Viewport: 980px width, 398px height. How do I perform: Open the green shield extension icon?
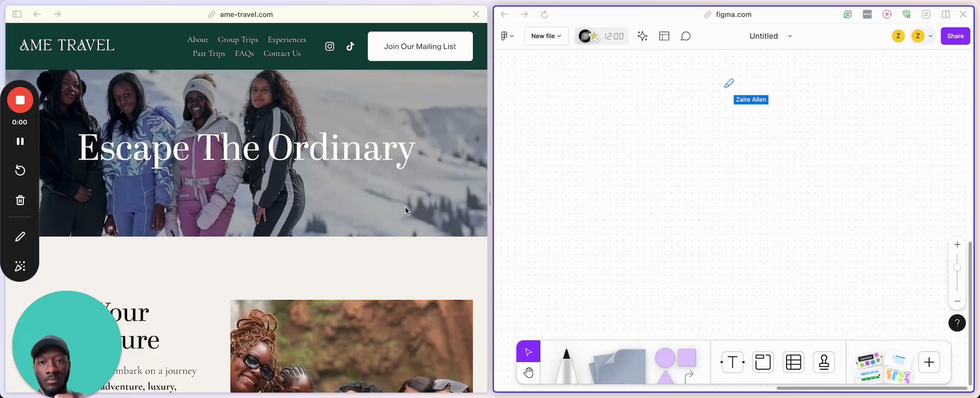click(906, 14)
